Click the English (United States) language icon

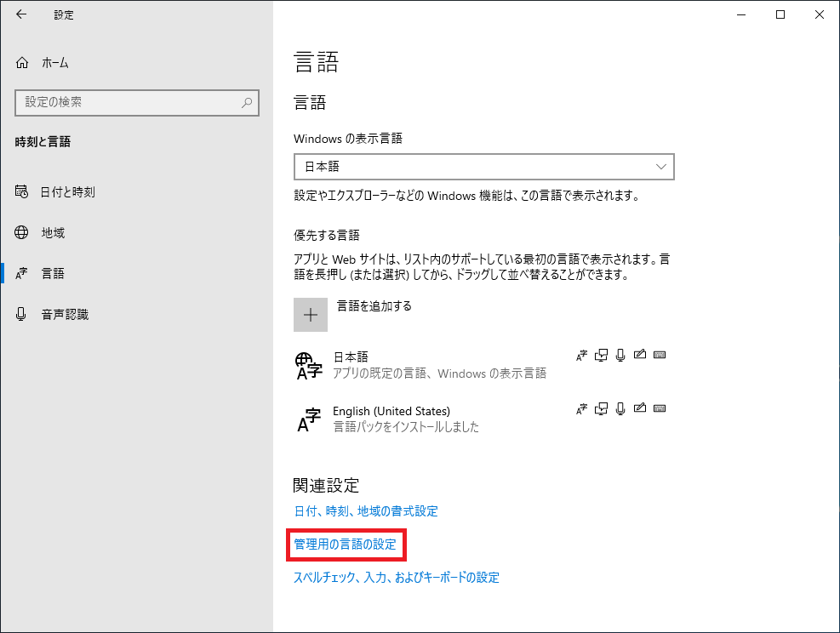pyautogui.click(x=309, y=419)
